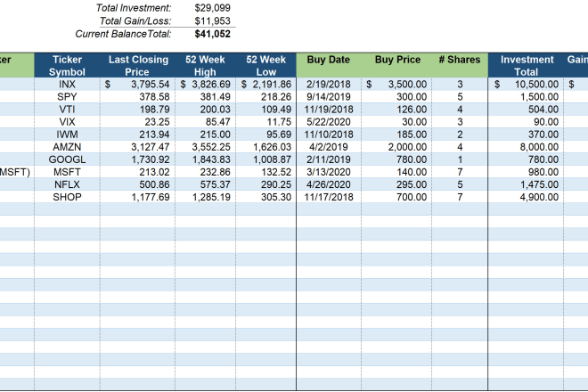The height and width of the screenshot is (392, 588).
Task: Select the VIX ticker cell
Action: coord(67,122)
